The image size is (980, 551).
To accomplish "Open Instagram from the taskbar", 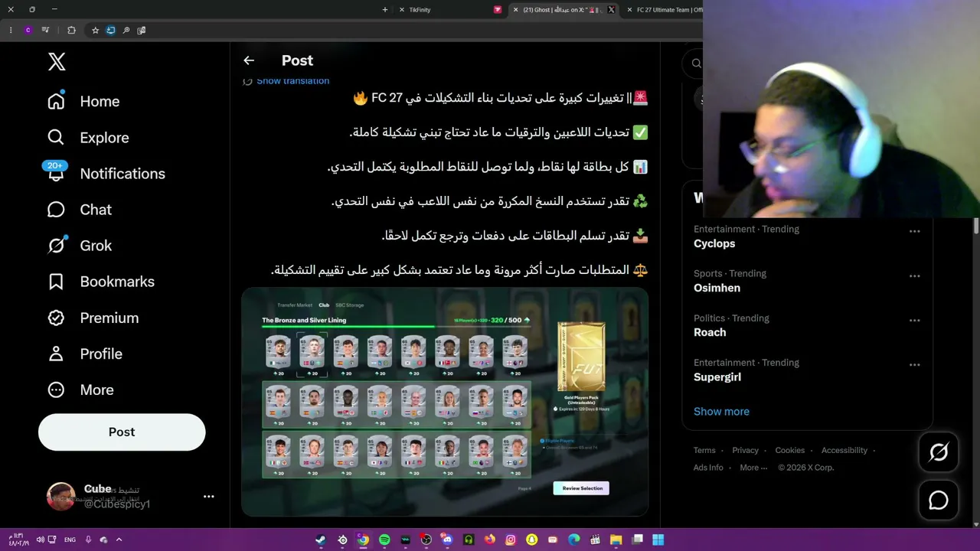I will pos(511,540).
